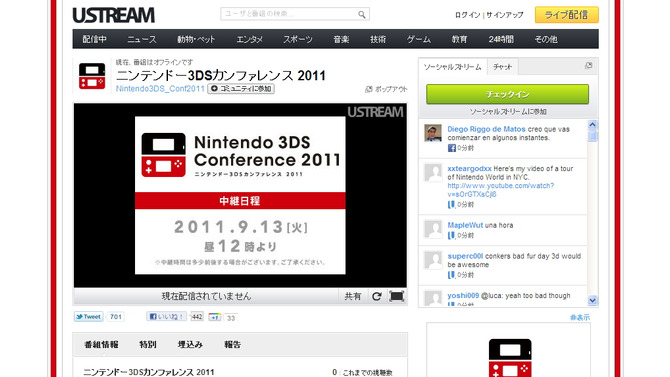Image resolution: width=670 pixels, height=377 pixels.
Task: Click the green チェックイン button
Action: (x=507, y=94)
